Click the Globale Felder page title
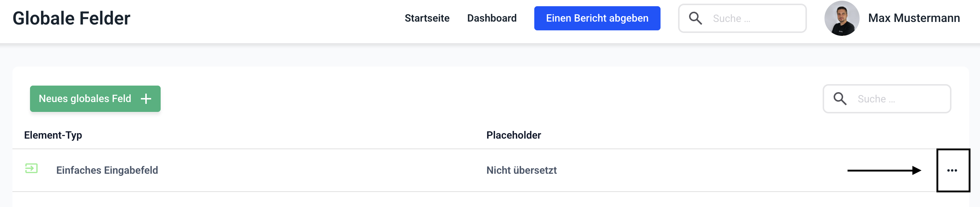980x207 pixels. pos(71,18)
